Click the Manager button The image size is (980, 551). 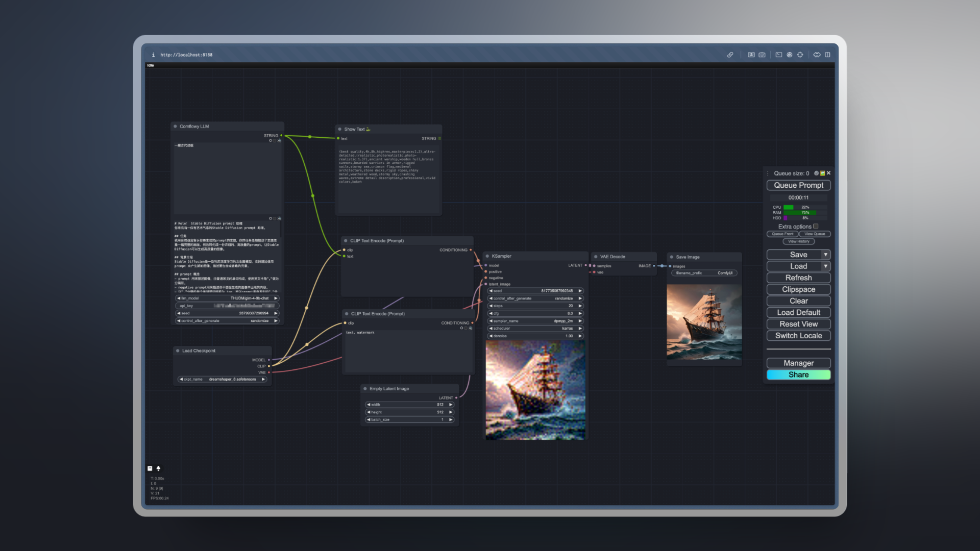pyautogui.click(x=798, y=363)
